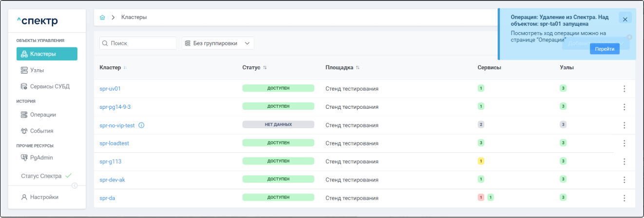Close the operation notification popup
644x218 pixels.
(625, 18)
